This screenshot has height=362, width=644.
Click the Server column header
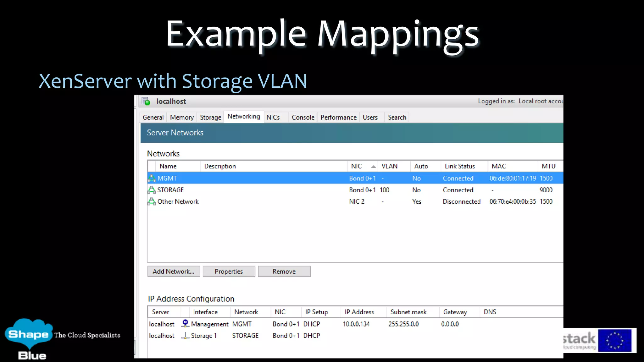164,312
